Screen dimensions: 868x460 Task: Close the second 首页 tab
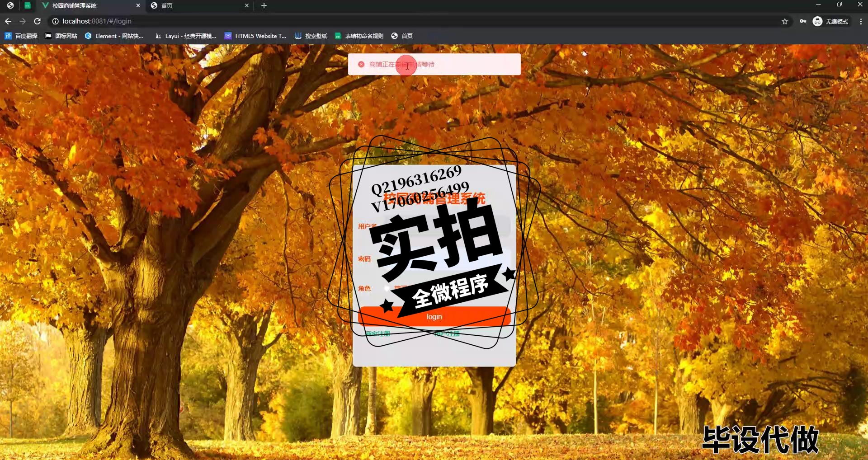(x=247, y=5)
